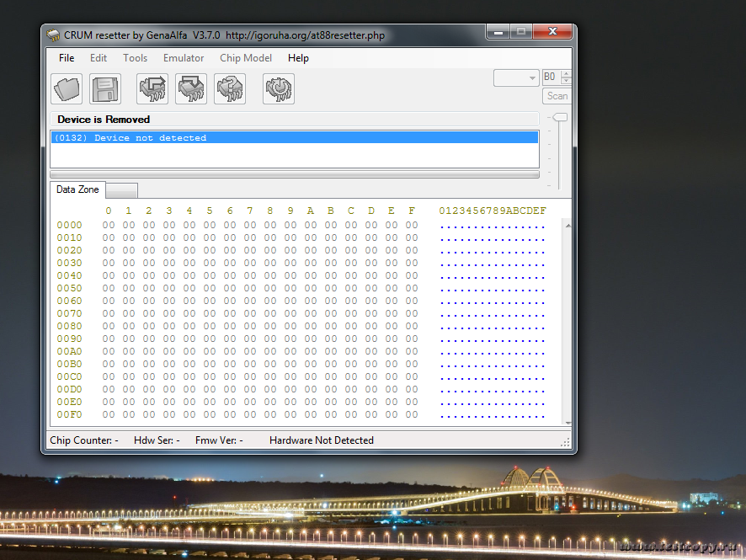Click the 0060 row address label
Screen dimensions: 746x560
coord(69,301)
